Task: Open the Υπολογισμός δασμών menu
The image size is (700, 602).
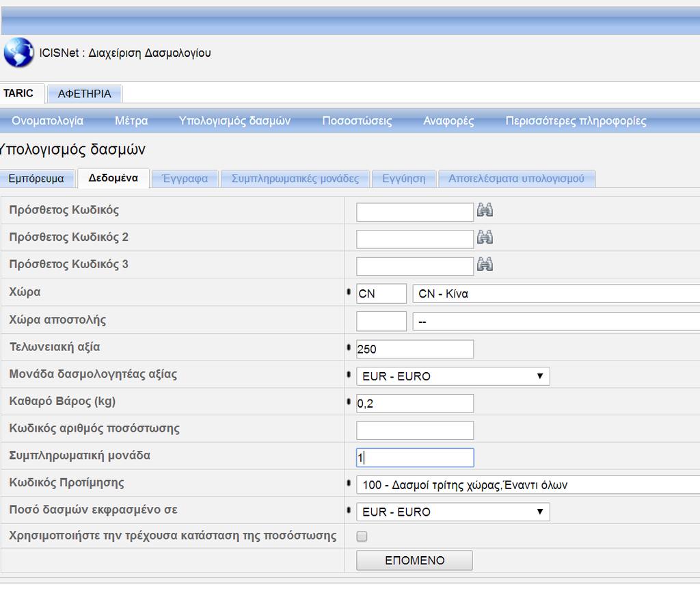Action: coord(234,121)
